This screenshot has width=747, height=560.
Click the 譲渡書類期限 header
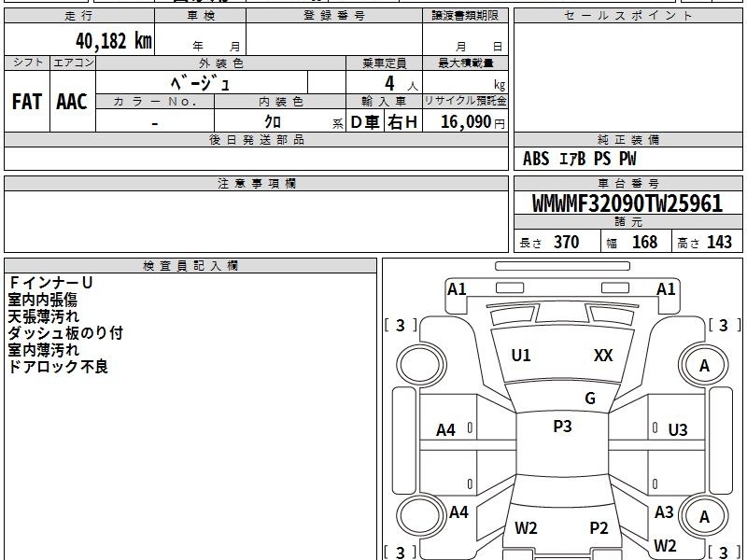pyautogui.click(x=465, y=16)
